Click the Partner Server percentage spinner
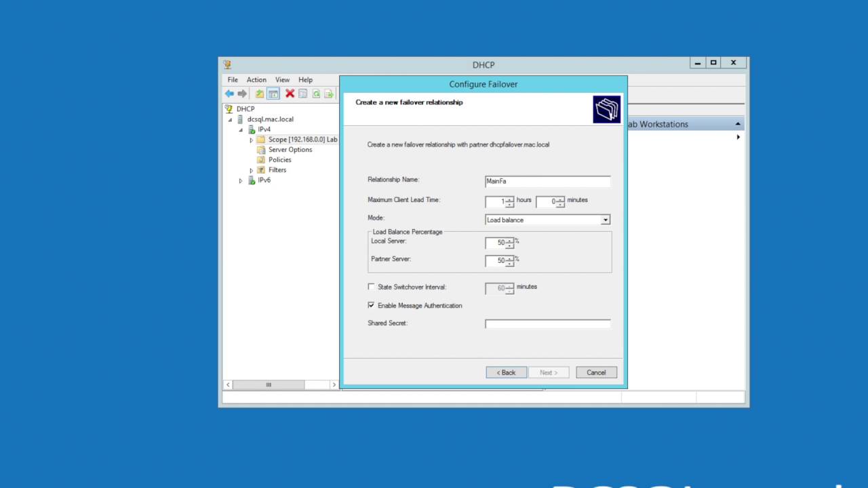The width and height of the screenshot is (868, 488). (x=509, y=261)
